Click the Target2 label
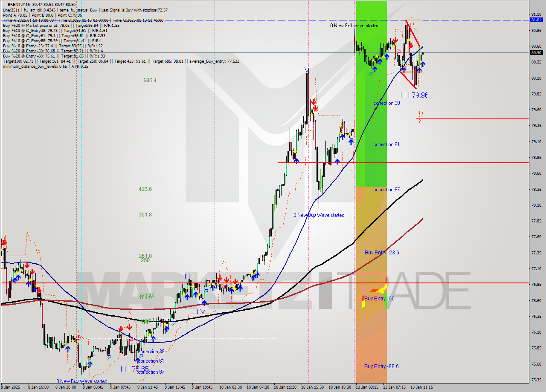The height and width of the screenshot is (392, 546). (x=145, y=294)
